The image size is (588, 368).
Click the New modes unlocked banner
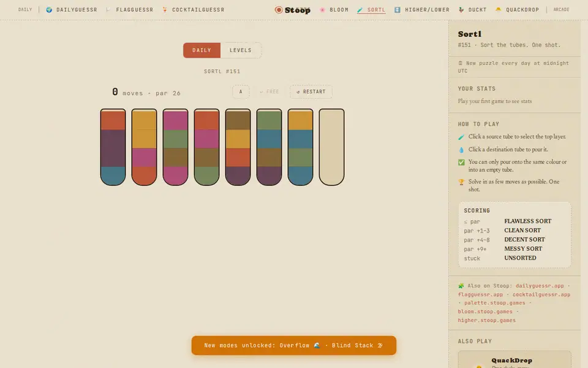click(x=293, y=345)
